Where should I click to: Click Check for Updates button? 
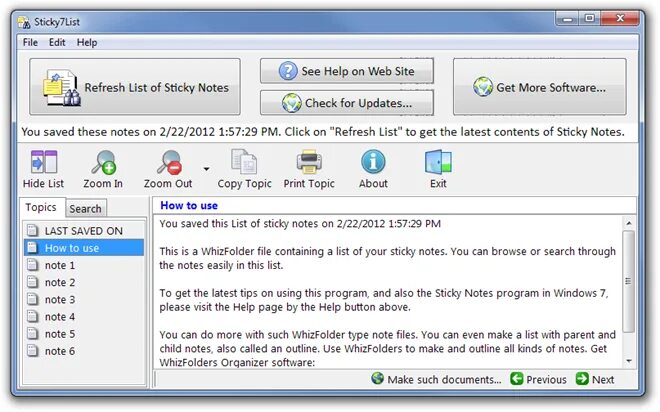(347, 103)
